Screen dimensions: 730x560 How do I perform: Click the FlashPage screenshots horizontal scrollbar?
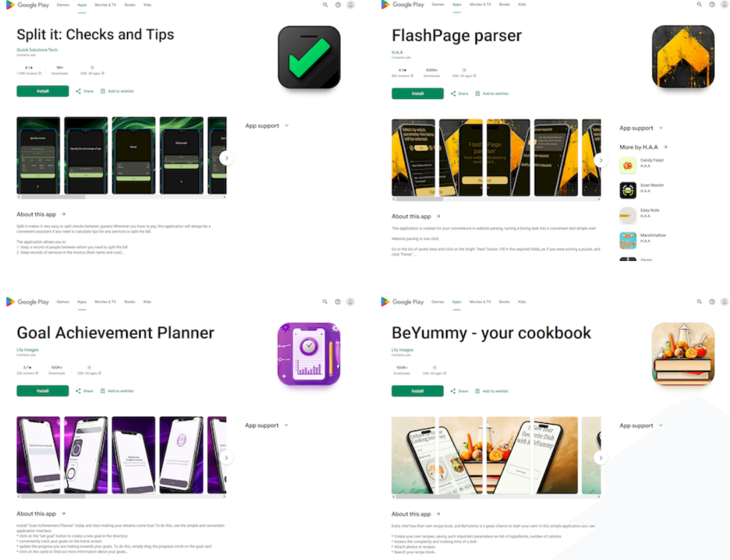(x=496, y=199)
